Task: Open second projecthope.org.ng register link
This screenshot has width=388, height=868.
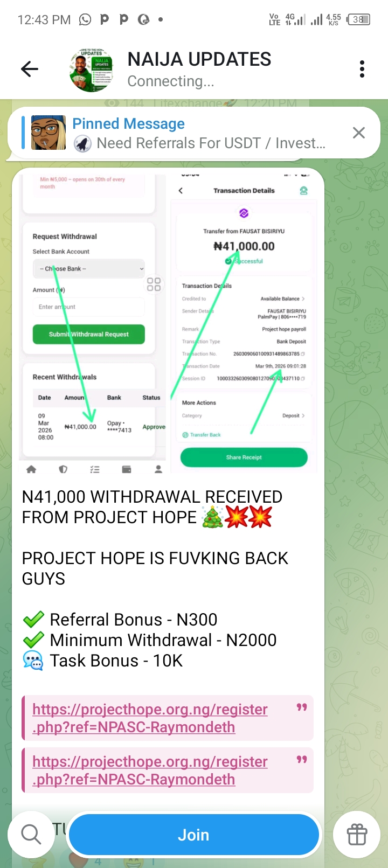Action: (150, 770)
